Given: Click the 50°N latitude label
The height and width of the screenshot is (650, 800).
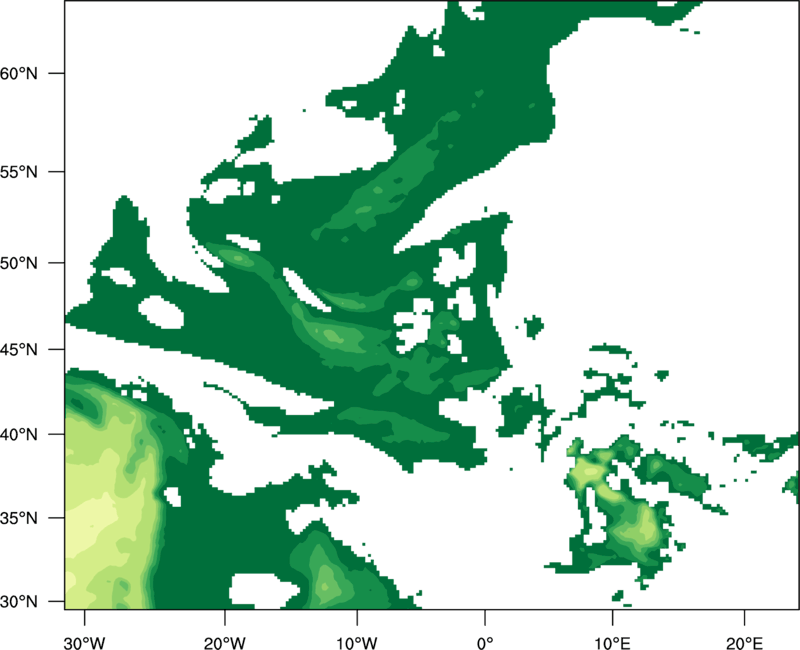Looking at the screenshot, I should (19, 263).
